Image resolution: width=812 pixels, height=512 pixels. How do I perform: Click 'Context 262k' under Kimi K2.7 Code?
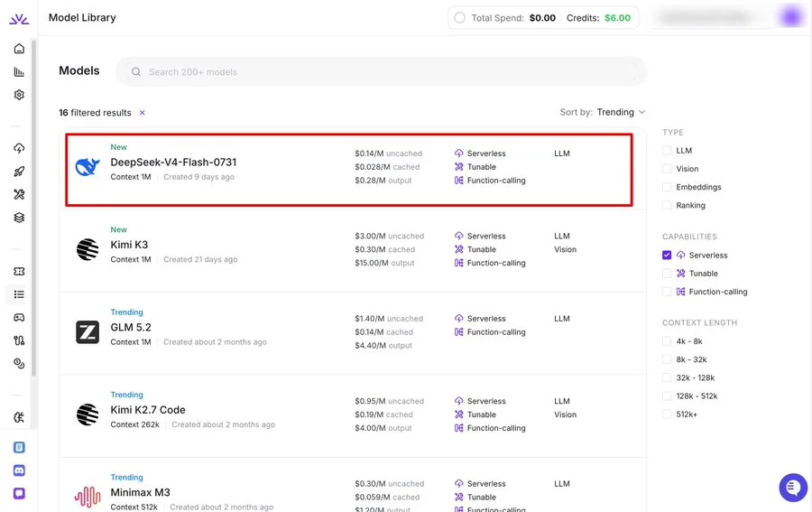pyautogui.click(x=134, y=425)
